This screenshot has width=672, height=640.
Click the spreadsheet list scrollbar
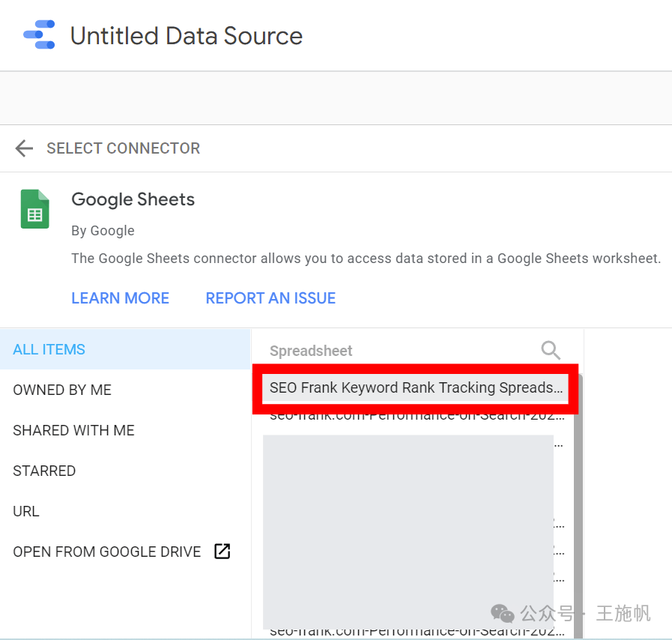[x=578, y=506]
